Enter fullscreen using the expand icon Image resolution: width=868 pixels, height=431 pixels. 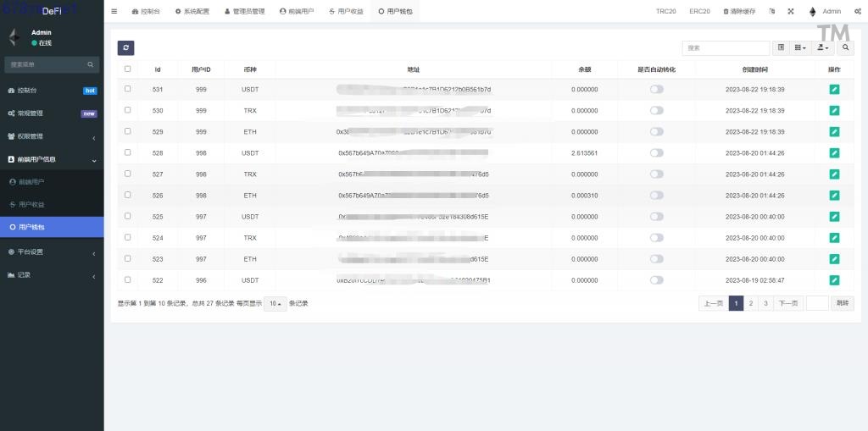(x=791, y=11)
